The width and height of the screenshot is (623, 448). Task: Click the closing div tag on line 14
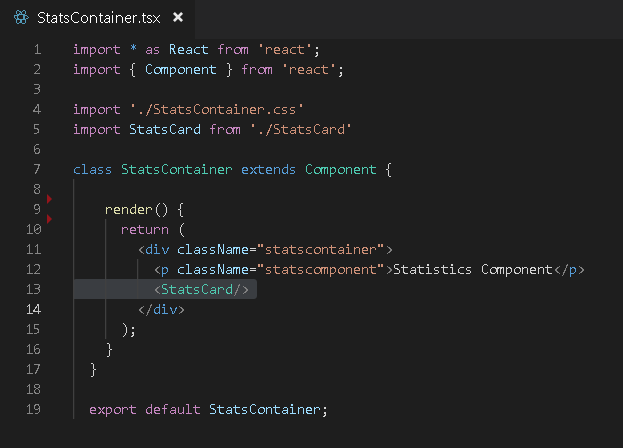pyautogui.click(x=161, y=309)
